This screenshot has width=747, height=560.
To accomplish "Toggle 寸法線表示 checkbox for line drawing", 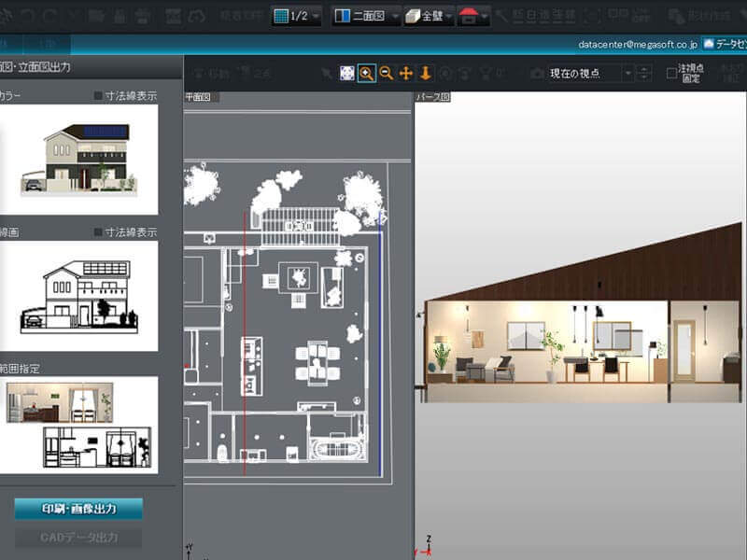I will (x=99, y=231).
